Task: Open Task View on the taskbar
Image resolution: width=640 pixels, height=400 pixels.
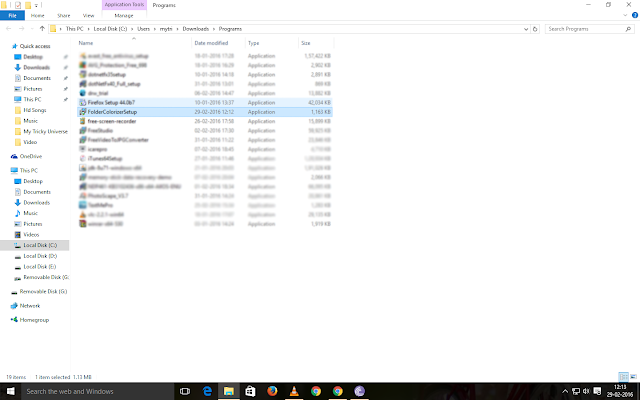Action: pyautogui.click(x=185, y=391)
